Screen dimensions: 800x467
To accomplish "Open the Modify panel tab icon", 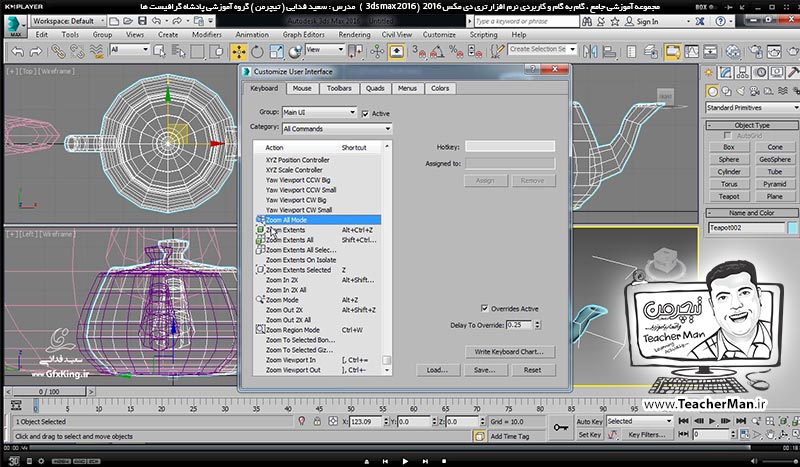I will click(726, 72).
